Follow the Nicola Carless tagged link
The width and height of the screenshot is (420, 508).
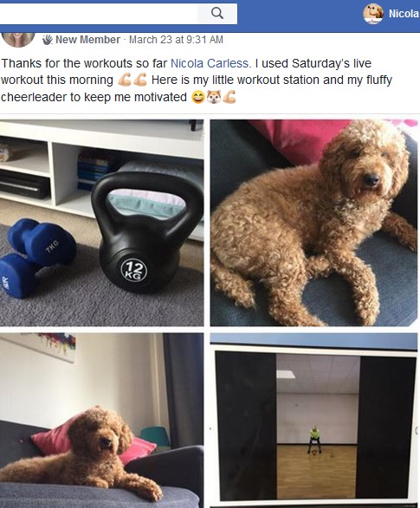pos(210,63)
